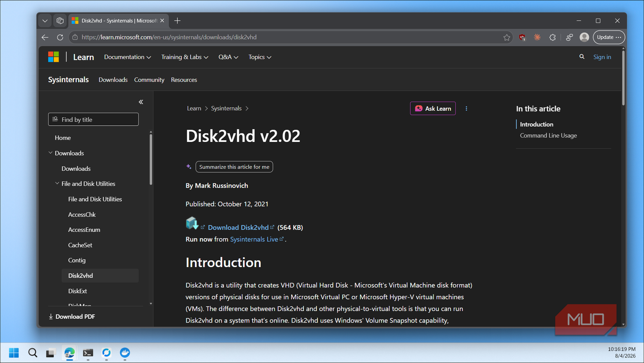Viewport: 644px width, 363px height.
Task: Open the Contig sidebar entry
Action: [77, 260]
